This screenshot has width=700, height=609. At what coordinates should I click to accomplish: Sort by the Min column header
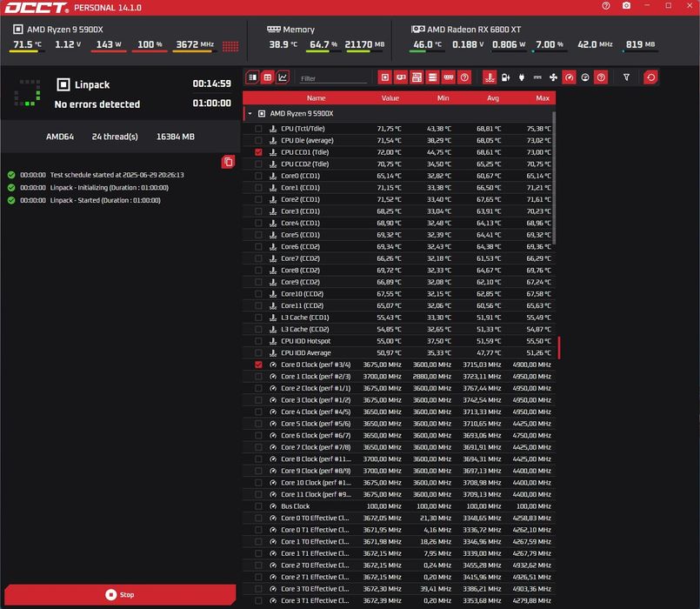click(443, 97)
